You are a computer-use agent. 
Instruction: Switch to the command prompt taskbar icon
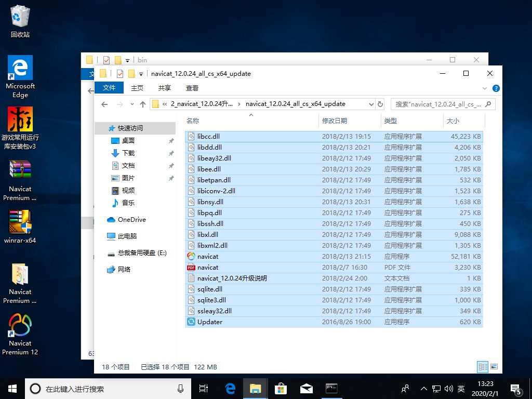pos(331,389)
